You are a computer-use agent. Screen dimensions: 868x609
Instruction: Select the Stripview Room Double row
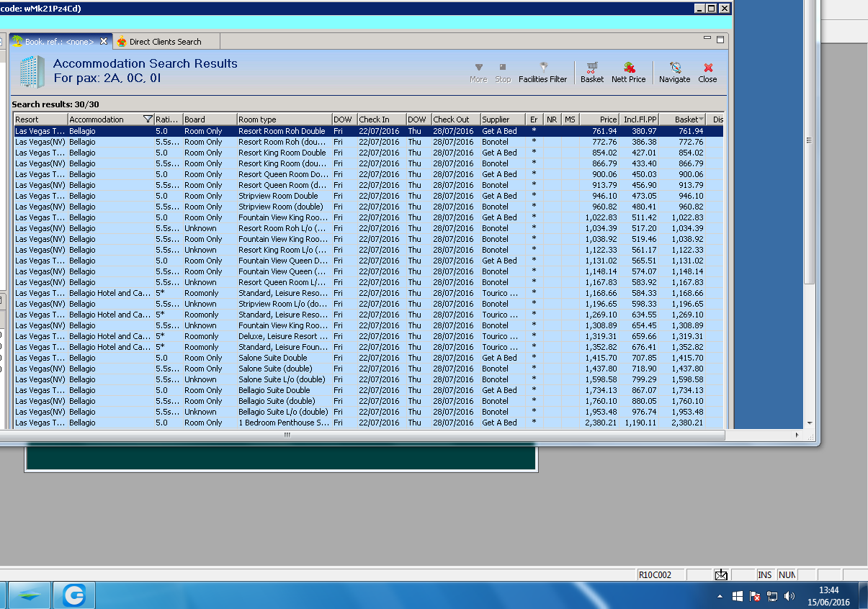369,196
